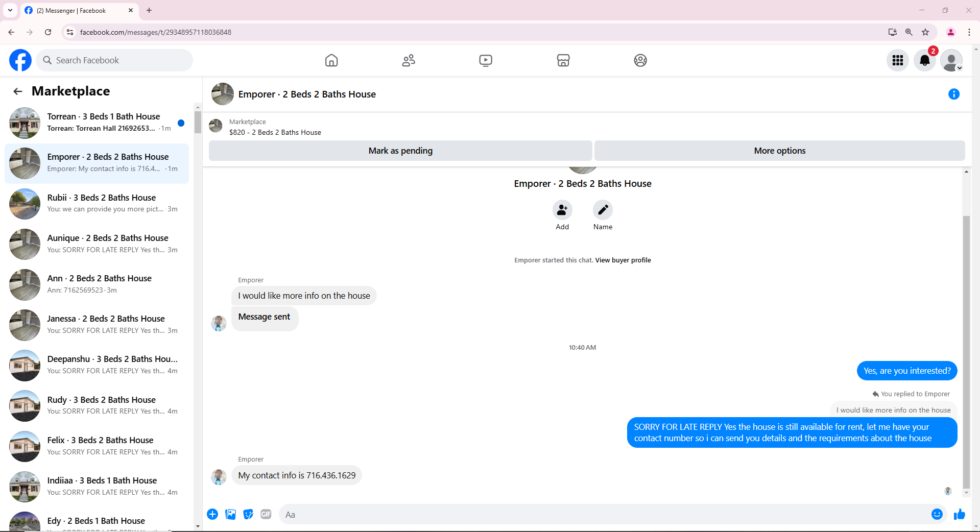
Task: Click Emporer's avatar beside contact info message
Action: (x=219, y=477)
